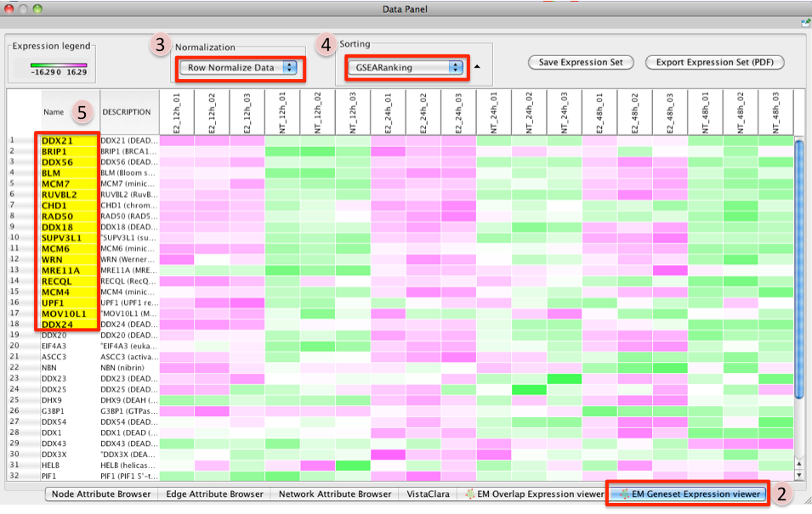Click Export Expression Set (PDF) button
Screen dimensions: 812x514
(714, 62)
